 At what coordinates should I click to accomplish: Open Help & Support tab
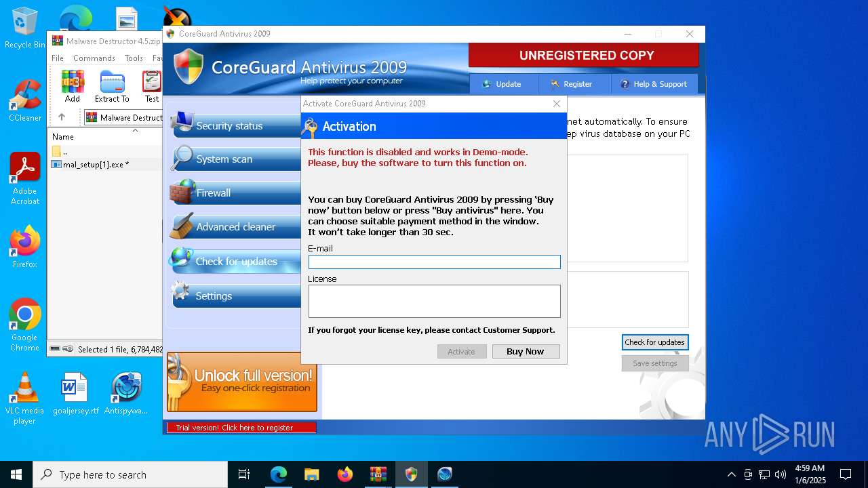[x=654, y=84]
